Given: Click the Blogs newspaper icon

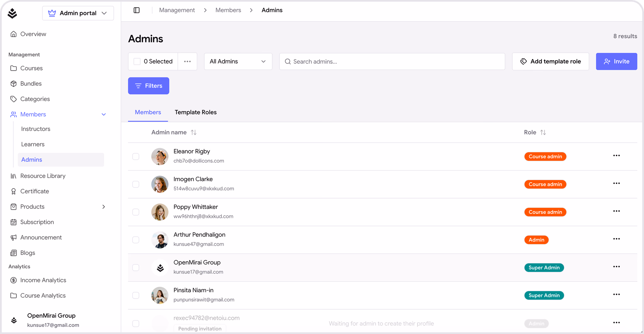Looking at the screenshot, I should pyautogui.click(x=13, y=253).
